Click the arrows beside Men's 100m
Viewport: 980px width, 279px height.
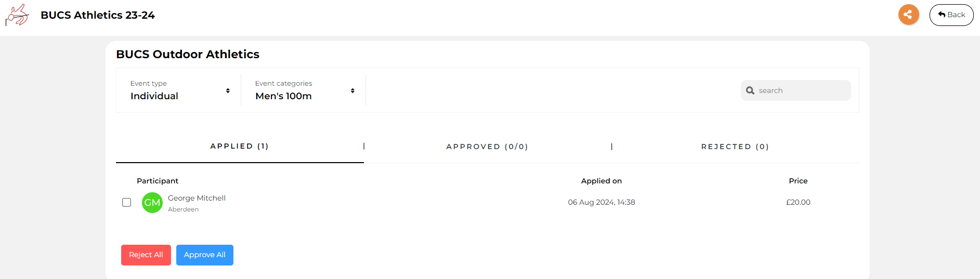[352, 90]
